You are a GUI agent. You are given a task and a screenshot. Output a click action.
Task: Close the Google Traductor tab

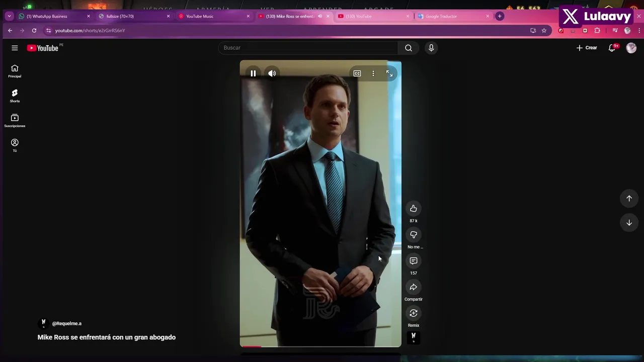[x=488, y=16]
